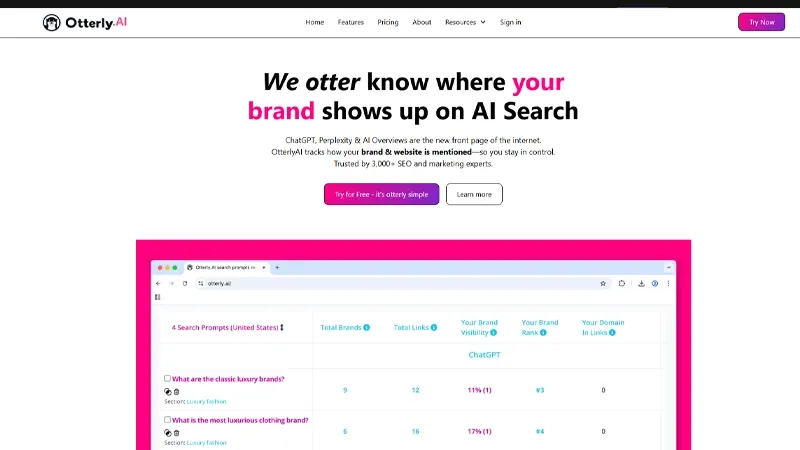
Task: Open the Features menu item
Action: [x=351, y=22]
